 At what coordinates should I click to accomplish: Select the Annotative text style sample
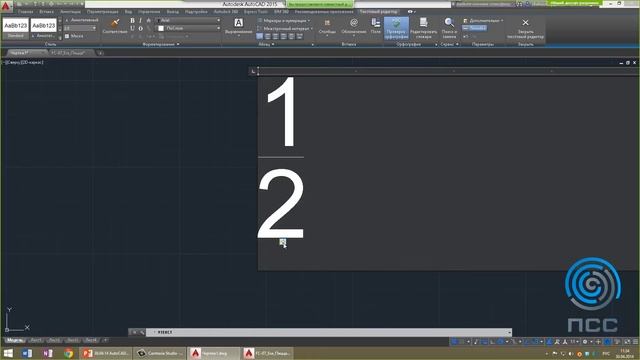pos(44,28)
